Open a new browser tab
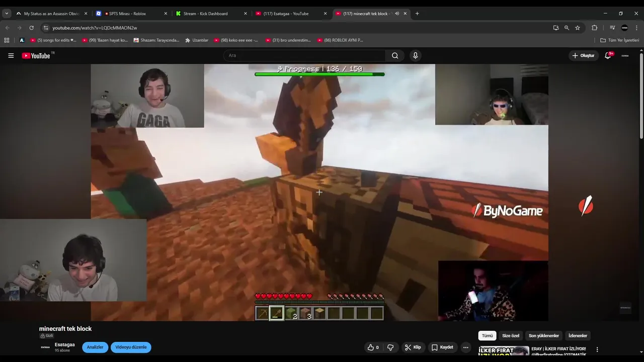The image size is (644, 362). pos(417,14)
